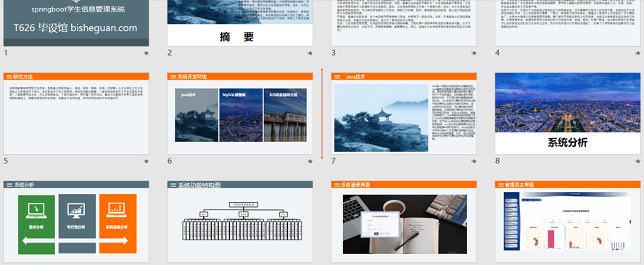The image size is (644, 265).
Task: Select the '系统分析' three-column analysis slide
Action: [76, 222]
